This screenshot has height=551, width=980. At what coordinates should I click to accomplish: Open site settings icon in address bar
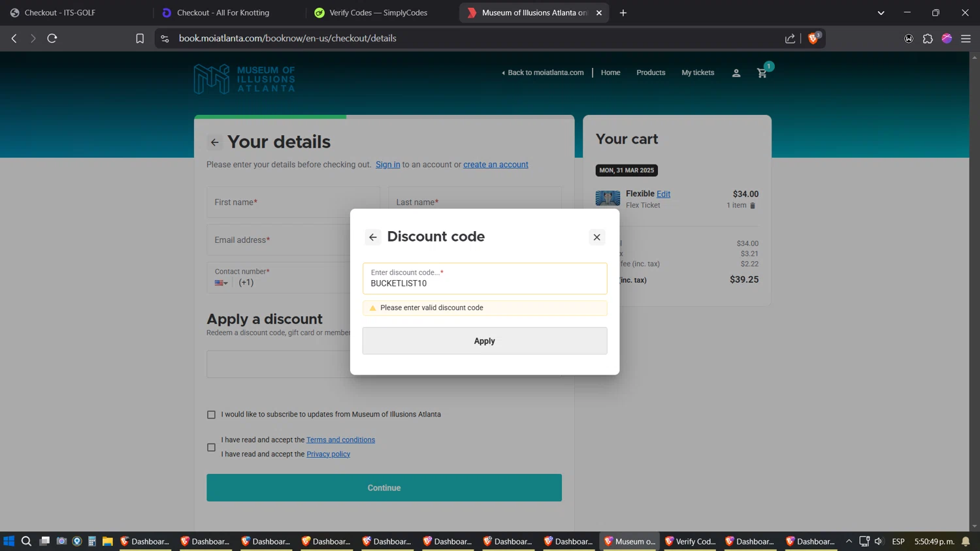165,39
